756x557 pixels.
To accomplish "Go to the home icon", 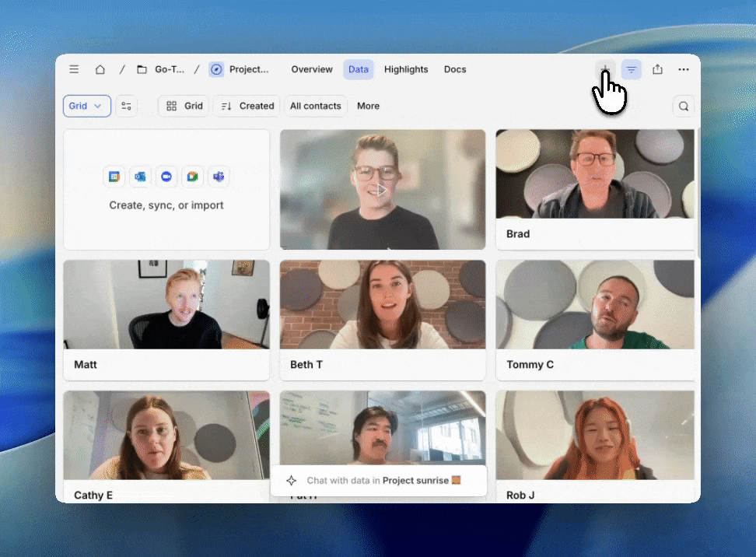I will (100, 69).
